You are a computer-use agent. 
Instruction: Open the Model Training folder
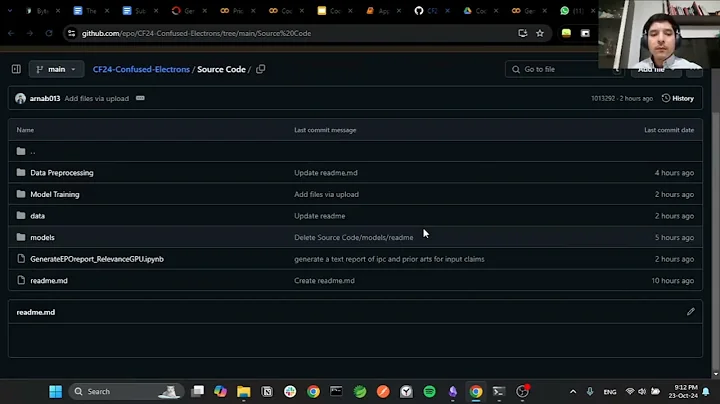point(55,194)
